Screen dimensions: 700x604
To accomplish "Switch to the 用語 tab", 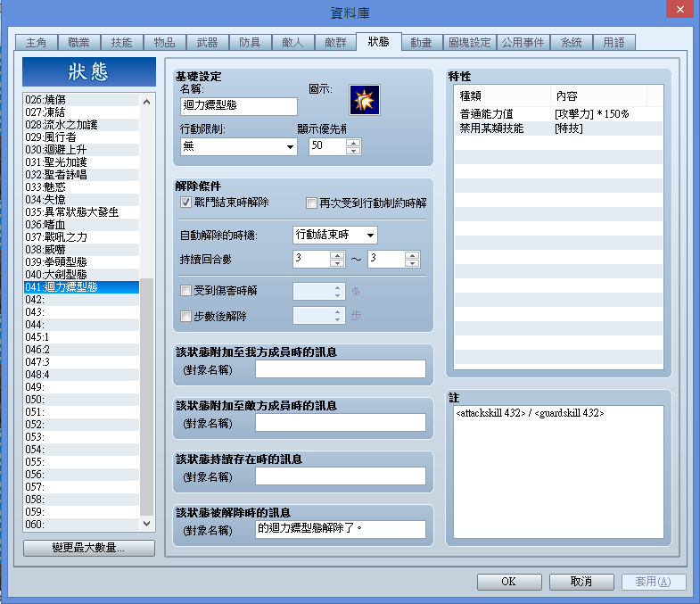I will (x=614, y=43).
